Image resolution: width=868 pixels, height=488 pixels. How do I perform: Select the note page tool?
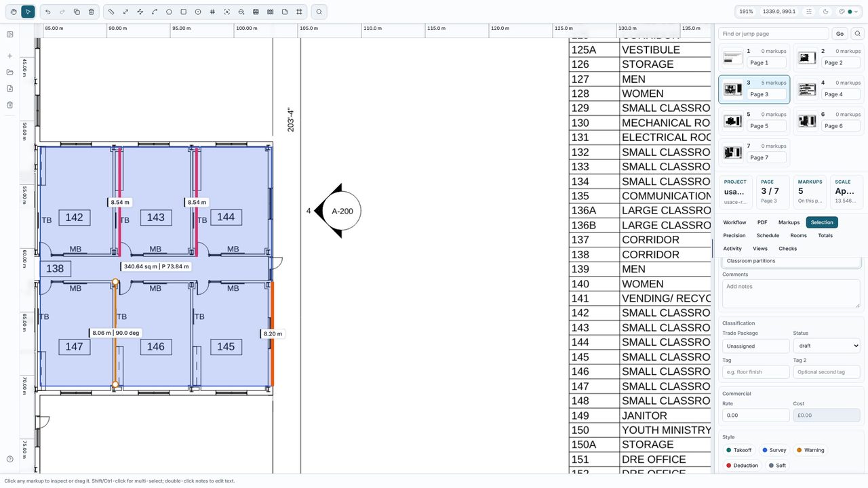[x=285, y=12]
